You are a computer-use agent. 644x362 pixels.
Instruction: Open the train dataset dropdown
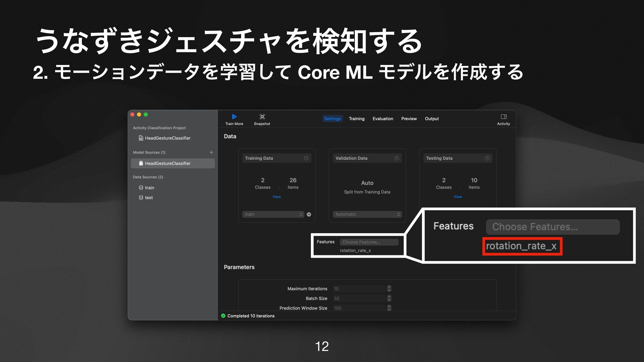273,215
